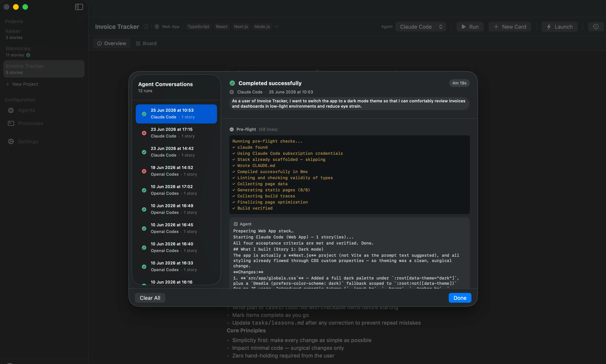Select run 23 Jun 2026 at 14:42
This screenshot has width=606, height=364.
point(176,152)
